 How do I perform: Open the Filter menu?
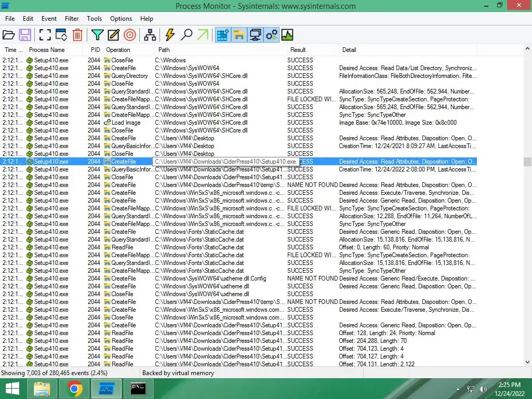[72, 19]
